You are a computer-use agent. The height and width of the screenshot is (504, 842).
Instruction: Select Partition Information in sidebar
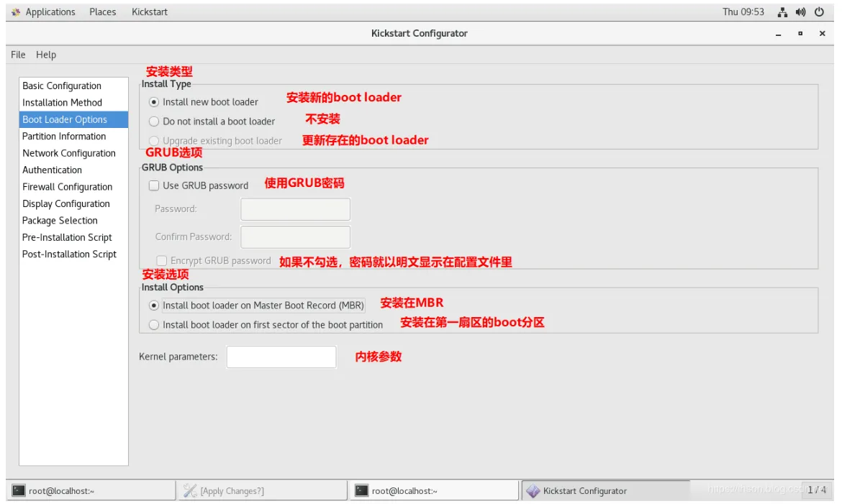coord(73,137)
